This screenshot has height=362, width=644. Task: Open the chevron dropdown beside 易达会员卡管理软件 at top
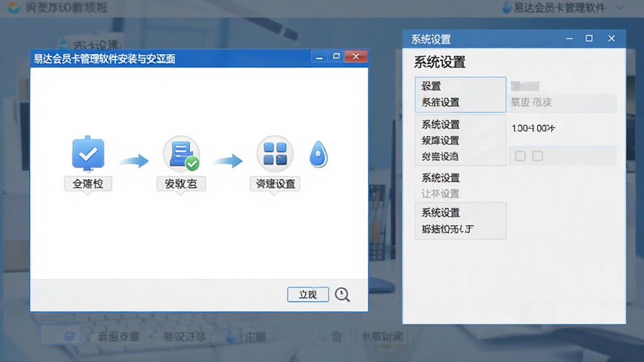point(621,7)
